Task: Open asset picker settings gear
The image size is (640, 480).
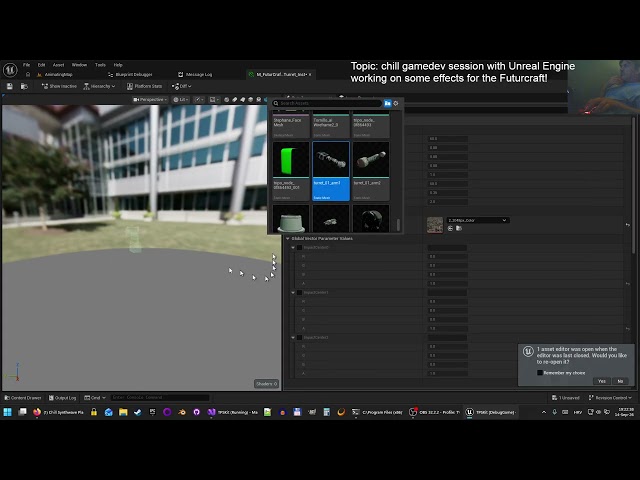Action: coord(396,103)
